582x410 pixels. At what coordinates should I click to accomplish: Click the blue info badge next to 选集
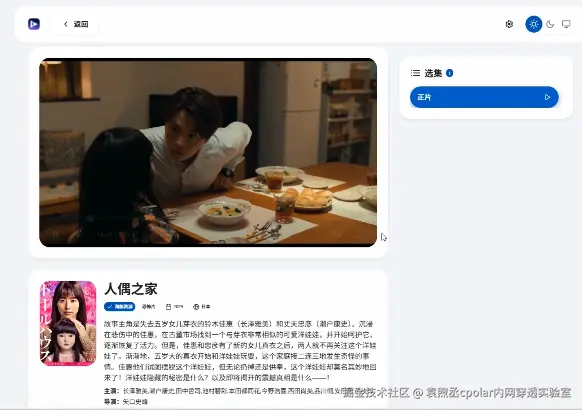(x=449, y=73)
